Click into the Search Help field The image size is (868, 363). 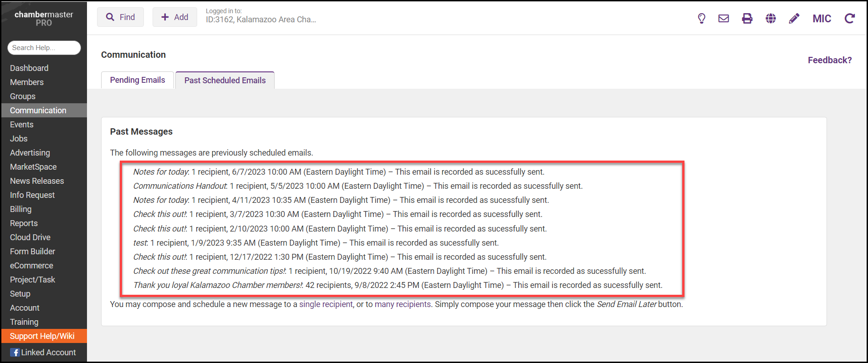point(44,48)
